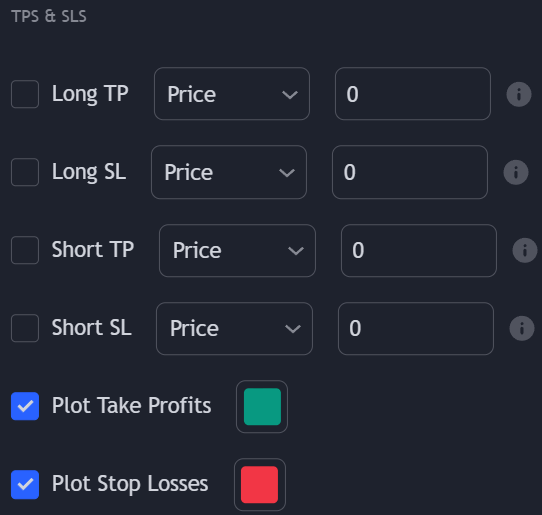Disable Plot Stop Losses checkbox
Screen dimensions: 542x515
click(25, 484)
